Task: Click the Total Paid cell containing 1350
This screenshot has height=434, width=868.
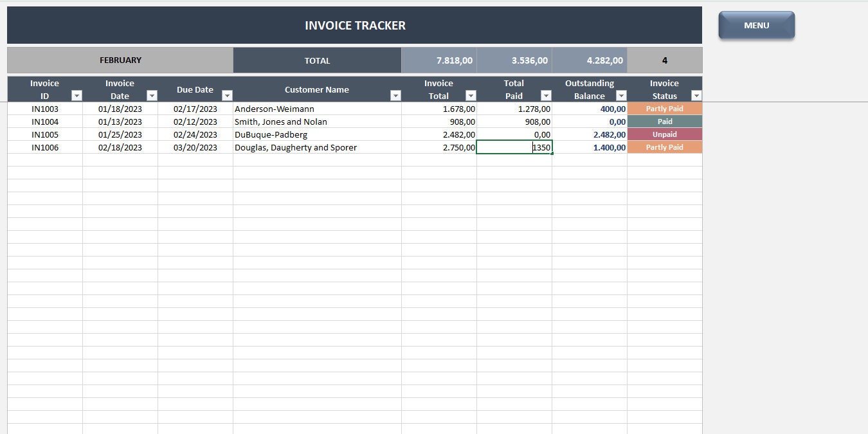Action: [x=514, y=147]
